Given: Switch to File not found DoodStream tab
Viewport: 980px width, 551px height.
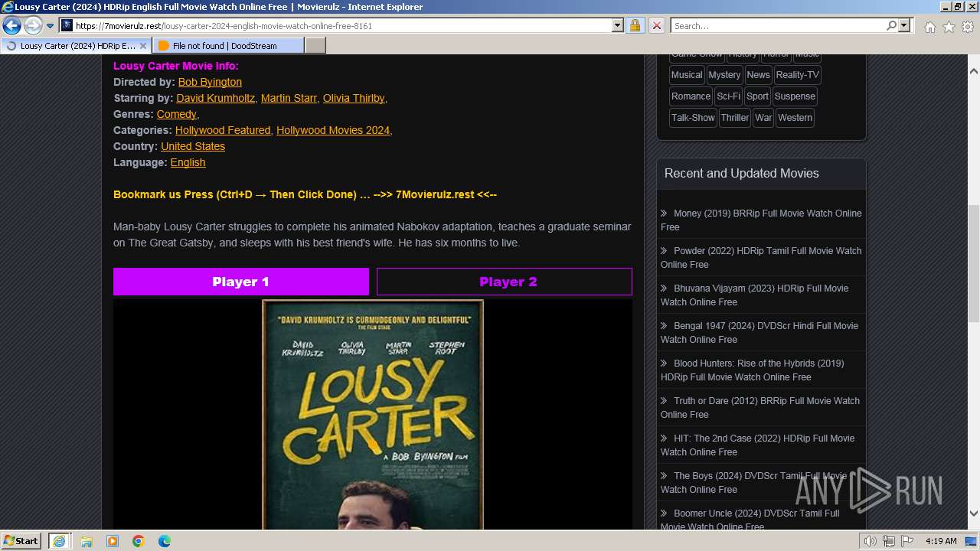Looking at the screenshot, I should coord(227,46).
